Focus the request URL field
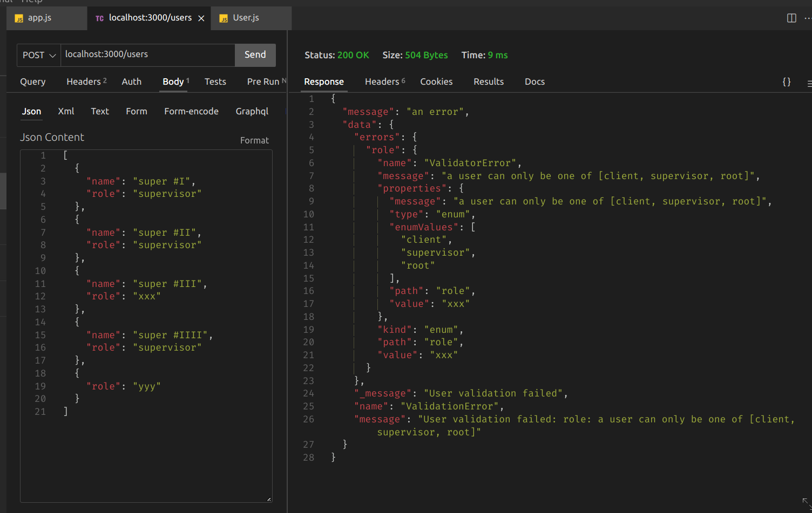This screenshot has width=812, height=513. [x=148, y=55]
